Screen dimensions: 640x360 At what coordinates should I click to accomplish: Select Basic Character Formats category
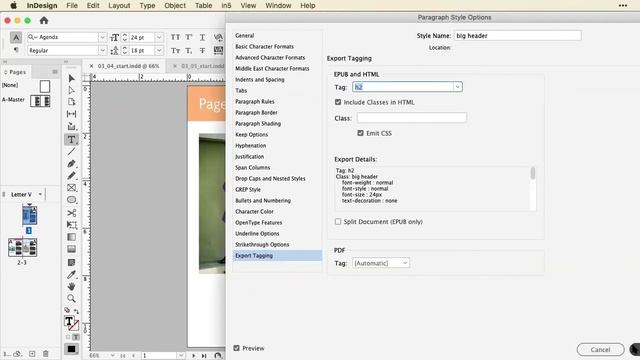264,47
